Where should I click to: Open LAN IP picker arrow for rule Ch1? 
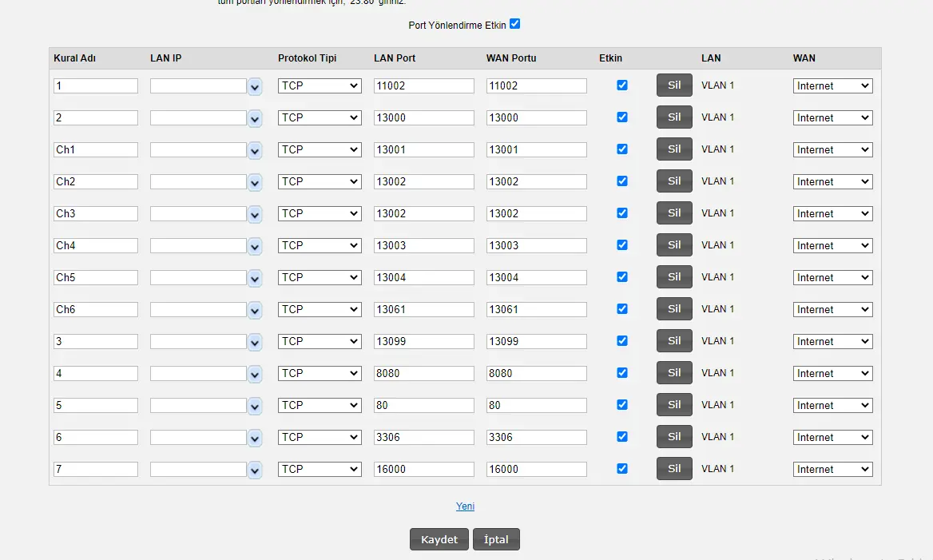tap(255, 150)
